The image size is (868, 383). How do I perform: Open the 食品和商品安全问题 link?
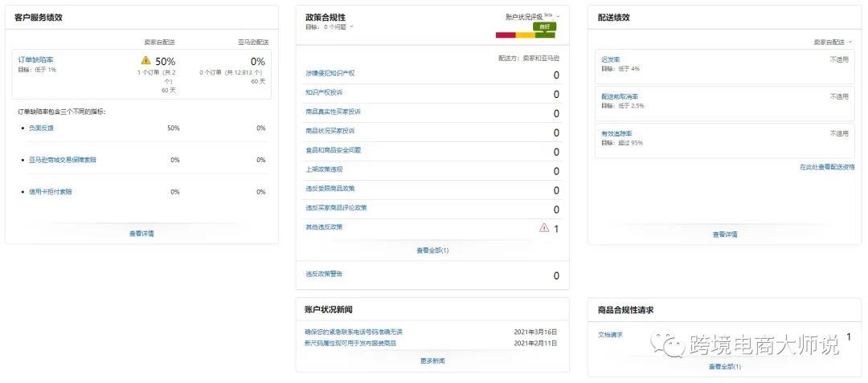pyautogui.click(x=333, y=150)
